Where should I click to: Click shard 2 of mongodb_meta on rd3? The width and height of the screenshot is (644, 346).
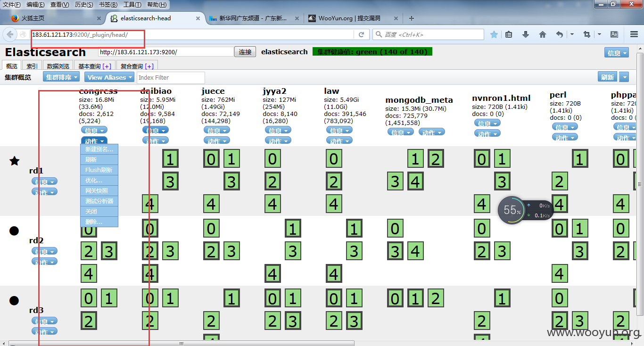436,298
